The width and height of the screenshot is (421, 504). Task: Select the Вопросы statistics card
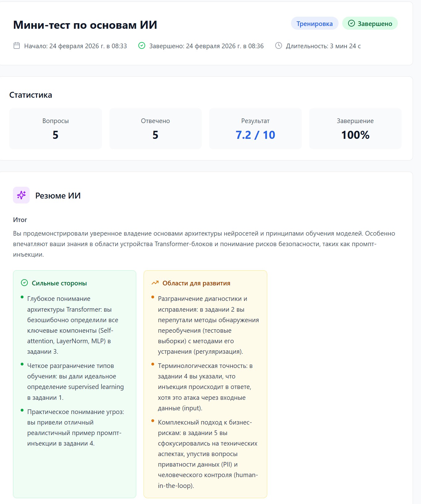pos(56,128)
